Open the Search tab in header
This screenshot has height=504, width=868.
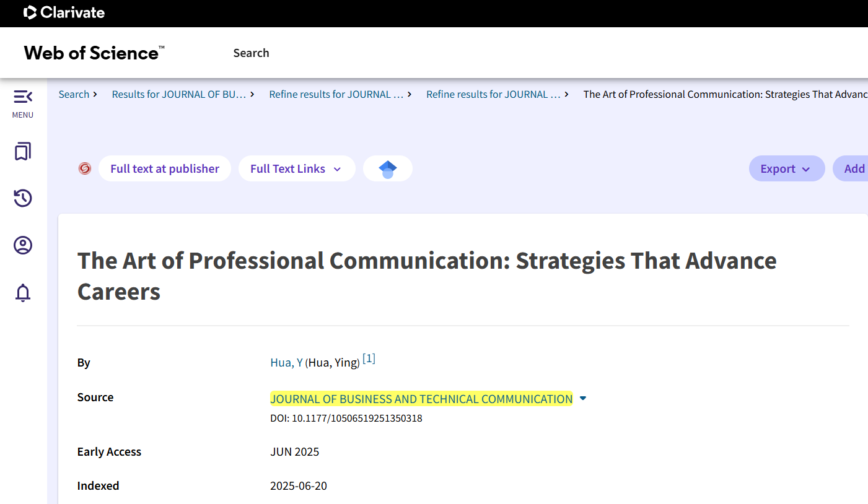251,53
